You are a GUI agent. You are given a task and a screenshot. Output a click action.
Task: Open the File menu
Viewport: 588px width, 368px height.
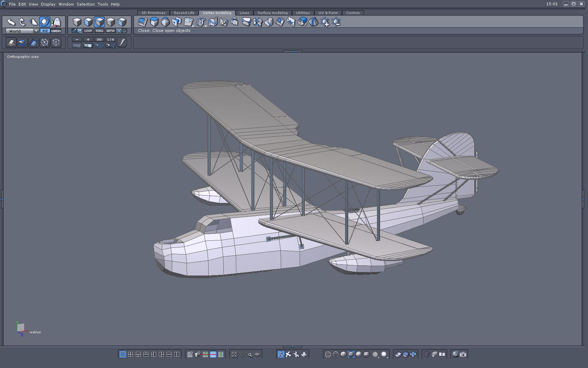[12, 4]
